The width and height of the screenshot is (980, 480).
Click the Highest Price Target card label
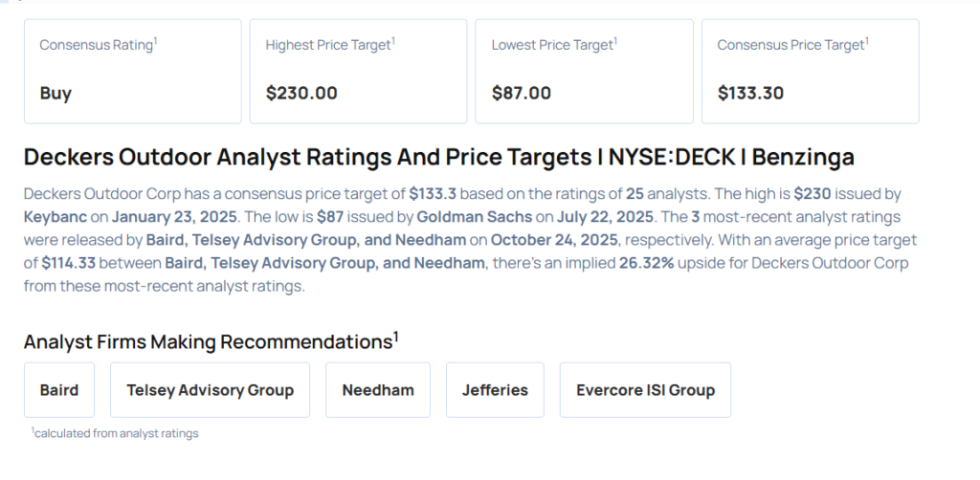tap(330, 45)
